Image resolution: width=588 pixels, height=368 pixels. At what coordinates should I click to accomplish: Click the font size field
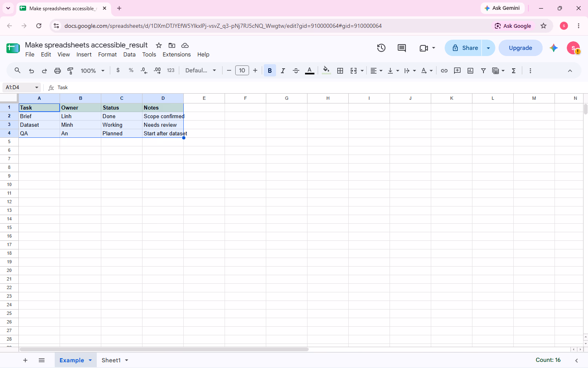242,71
